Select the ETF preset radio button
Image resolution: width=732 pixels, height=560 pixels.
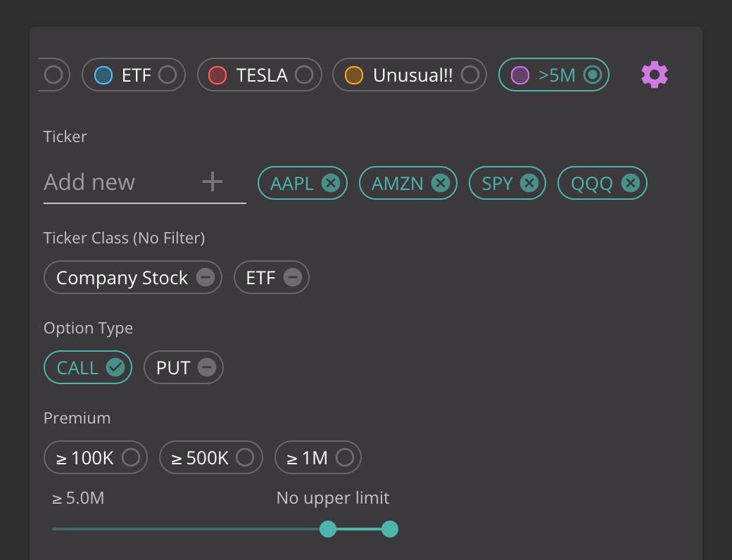167,75
